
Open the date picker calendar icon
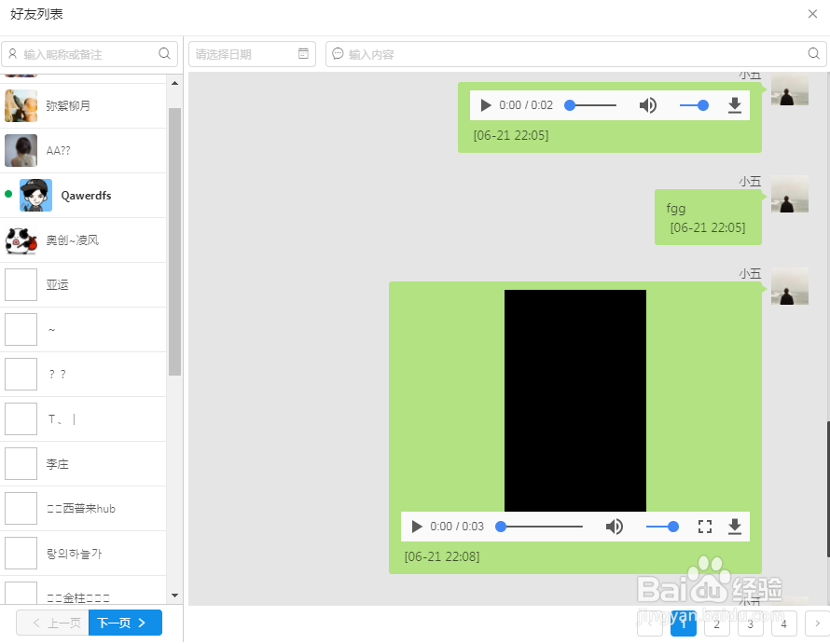click(x=303, y=53)
